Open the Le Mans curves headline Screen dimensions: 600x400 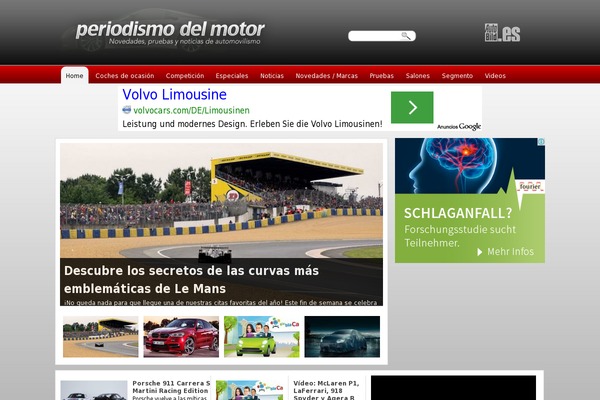(x=191, y=279)
